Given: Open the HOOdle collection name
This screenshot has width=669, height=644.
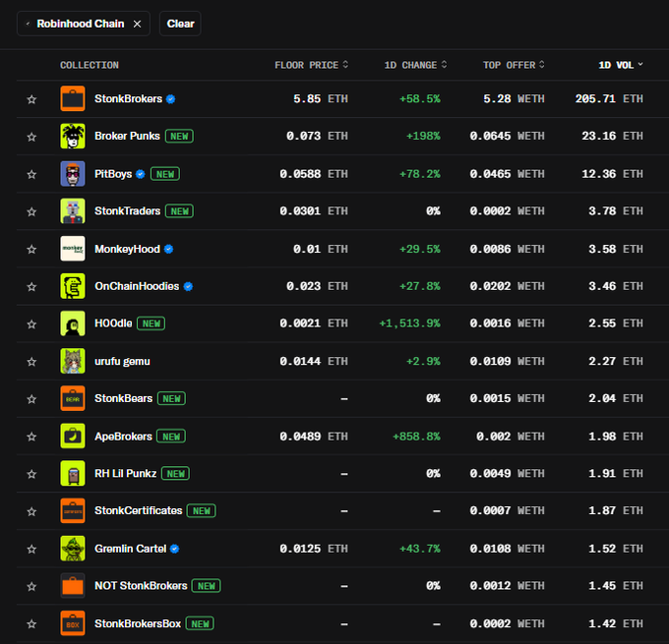Looking at the screenshot, I should 113,323.
